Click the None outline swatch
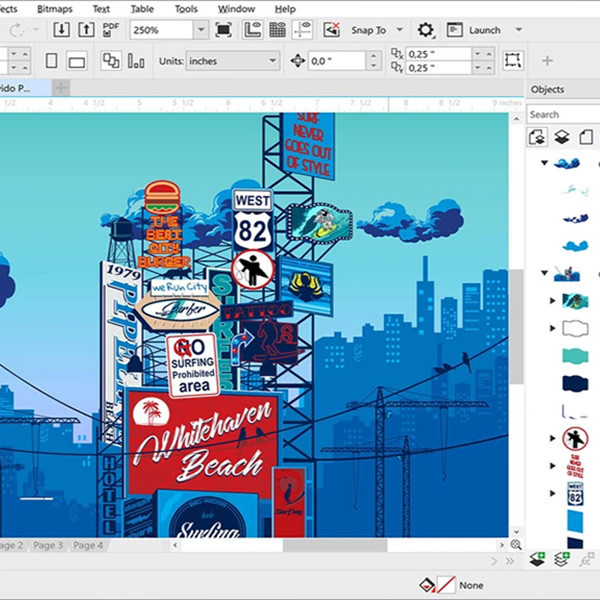The image size is (600, 600). [x=446, y=585]
